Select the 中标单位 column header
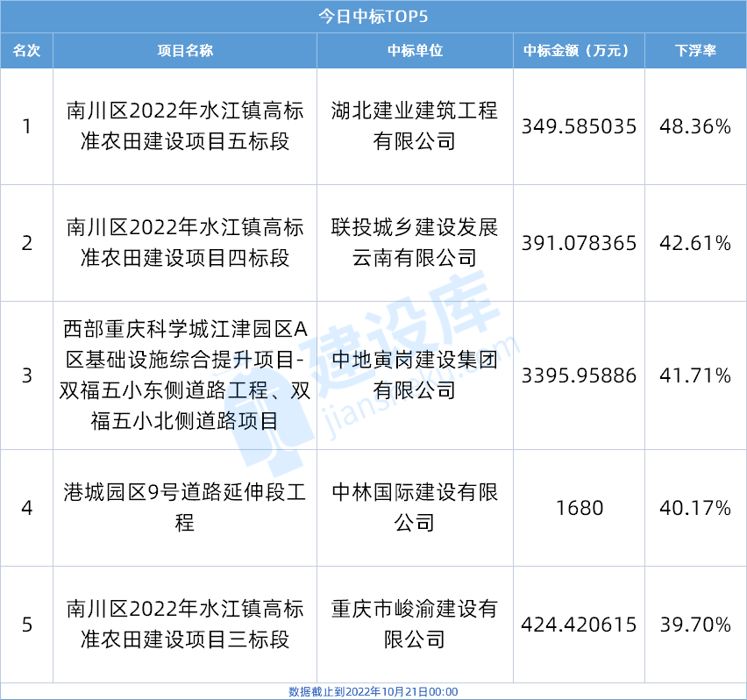Viewport: 747px width, 700px height. (415, 51)
